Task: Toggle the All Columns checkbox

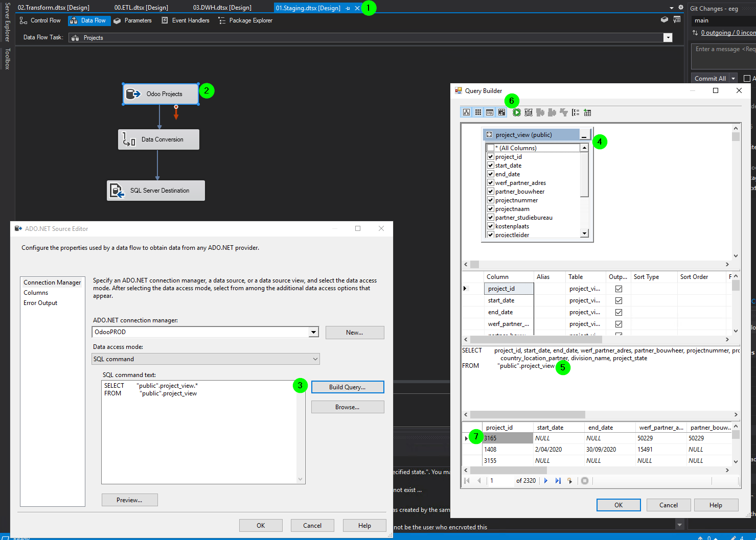Action: pyautogui.click(x=491, y=148)
